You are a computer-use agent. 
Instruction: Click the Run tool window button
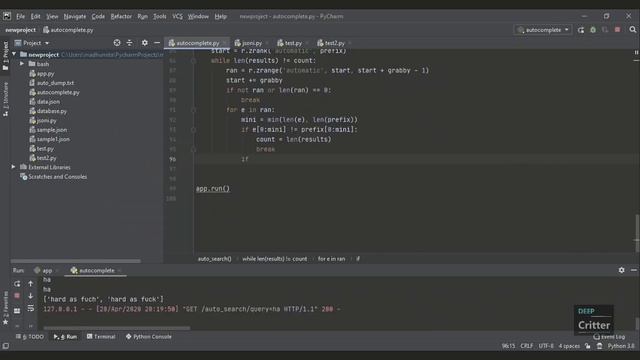pos(65,337)
